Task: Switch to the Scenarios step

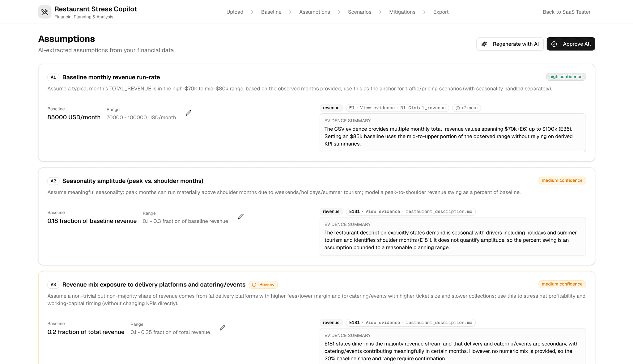Action: [359, 12]
